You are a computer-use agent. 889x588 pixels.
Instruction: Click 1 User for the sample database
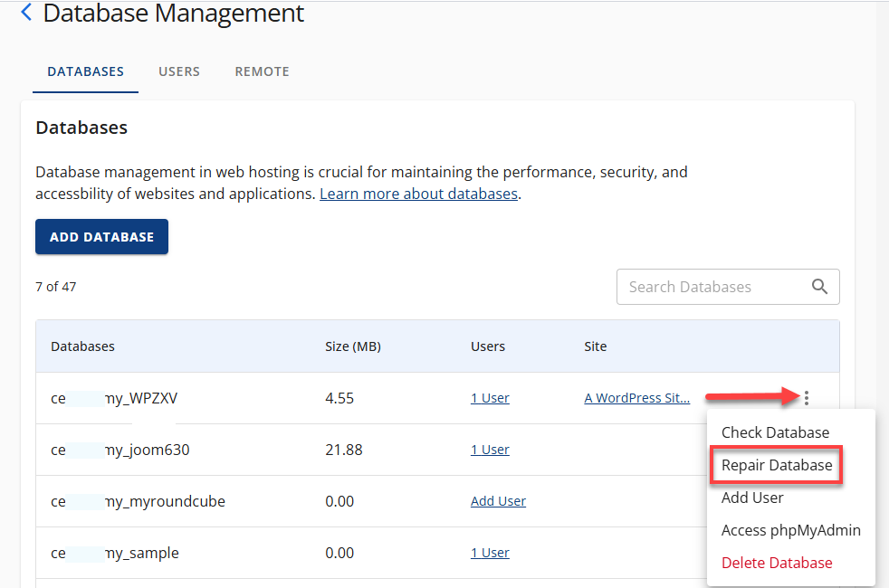tap(490, 552)
